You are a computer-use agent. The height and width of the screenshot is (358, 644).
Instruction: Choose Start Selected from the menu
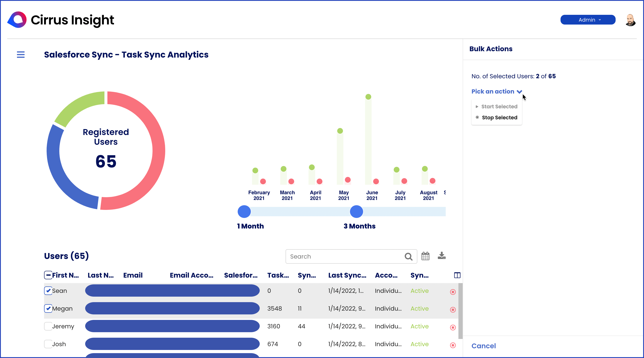(x=497, y=106)
